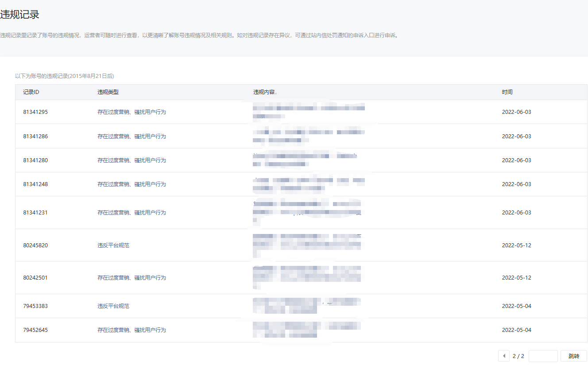
Task: Open violation type link in row 81341231
Action: (132, 213)
